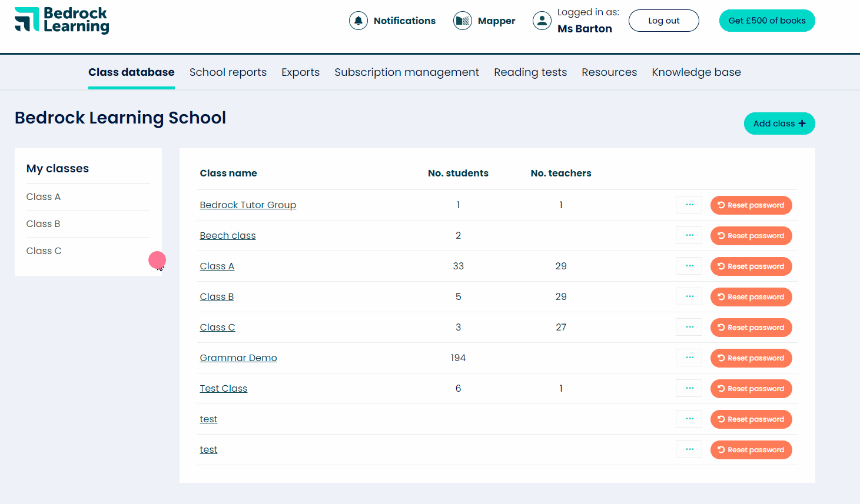Click the Ms Barton username

tap(585, 29)
